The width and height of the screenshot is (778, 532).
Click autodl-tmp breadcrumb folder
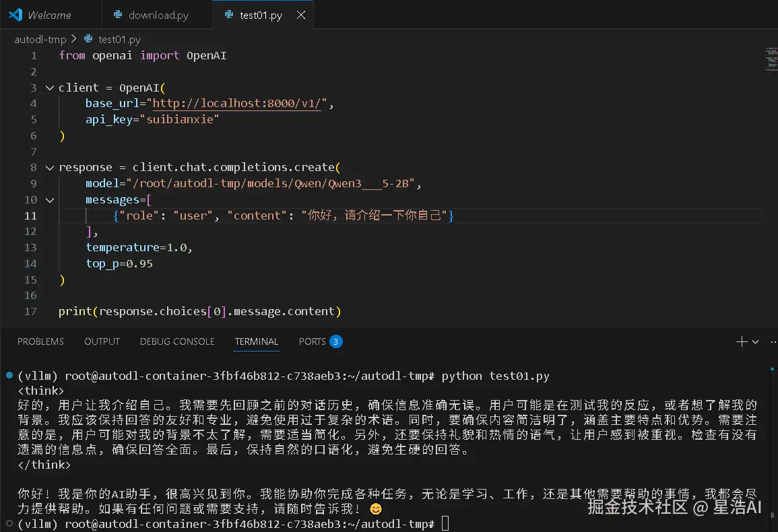point(40,39)
